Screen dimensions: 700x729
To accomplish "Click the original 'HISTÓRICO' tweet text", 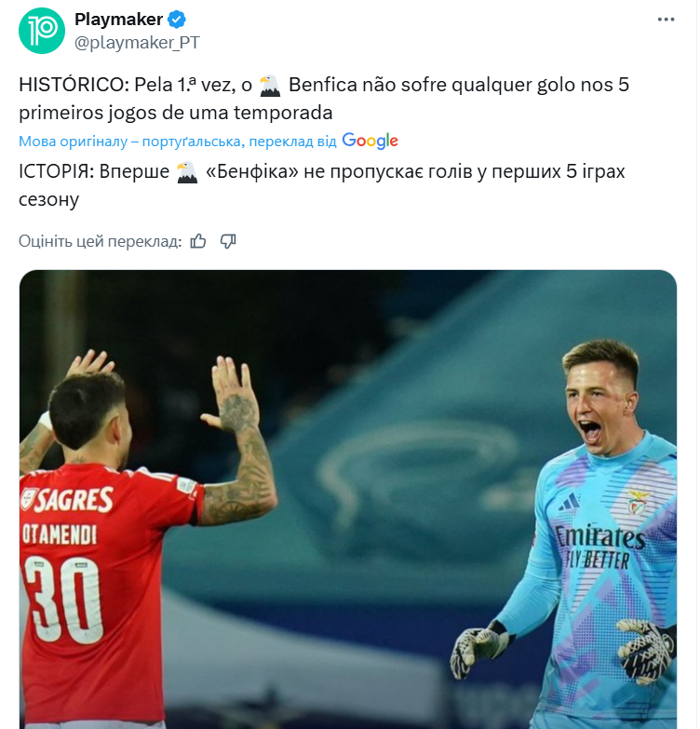I will (324, 99).
